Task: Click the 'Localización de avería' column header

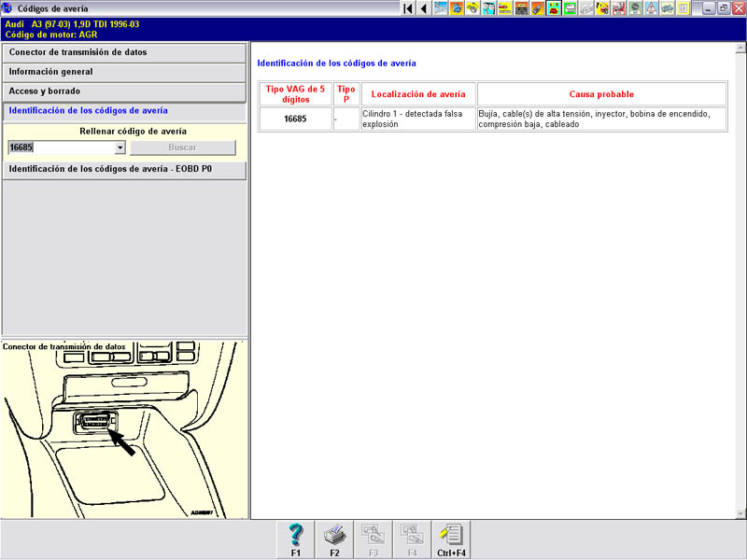Action: (418, 94)
